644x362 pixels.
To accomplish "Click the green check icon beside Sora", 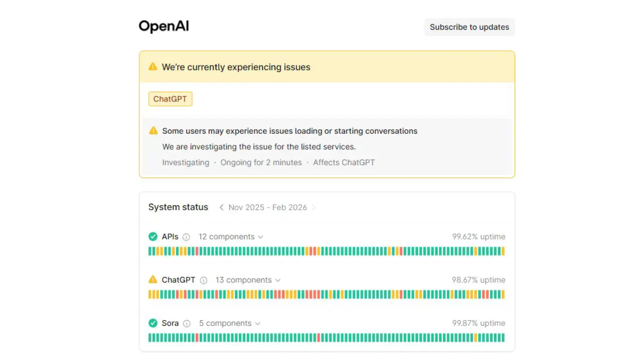I will point(153,323).
